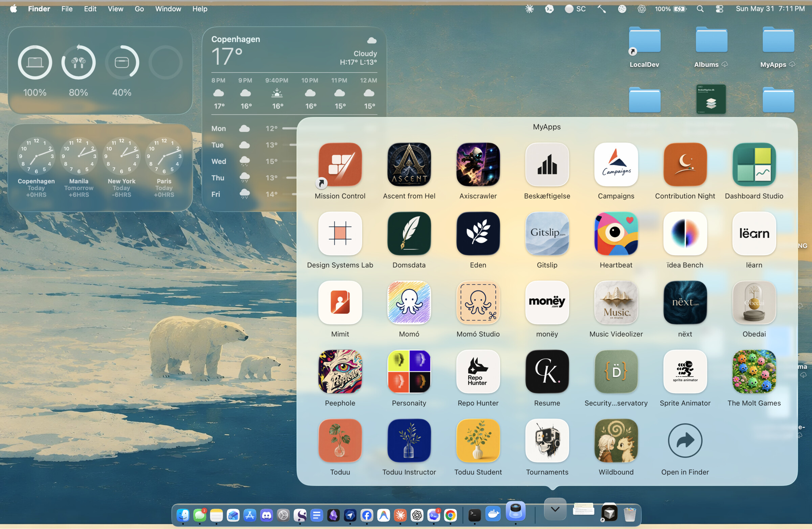Image resolution: width=812 pixels, height=529 pixels.
Task: Open the Security Observatory app
Action: tap(616, 371)
